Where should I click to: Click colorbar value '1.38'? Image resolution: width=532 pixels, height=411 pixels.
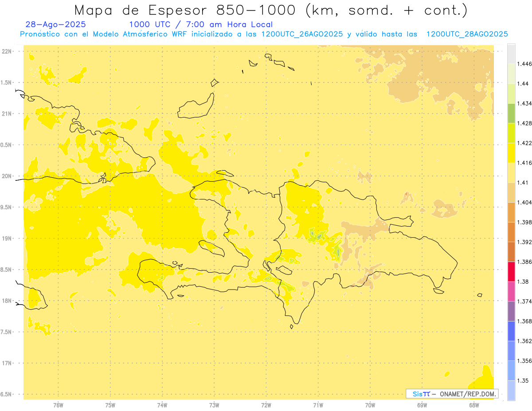[x=523, y=282]
